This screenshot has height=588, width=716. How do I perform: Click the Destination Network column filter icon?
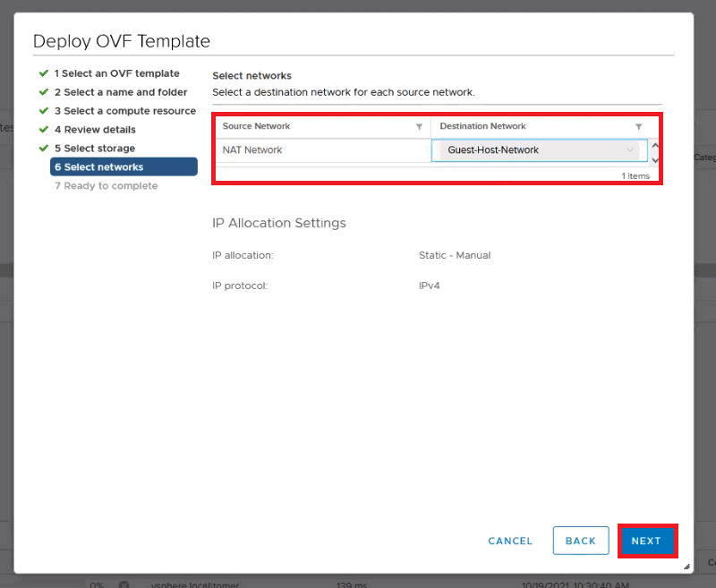coord(638,127)
